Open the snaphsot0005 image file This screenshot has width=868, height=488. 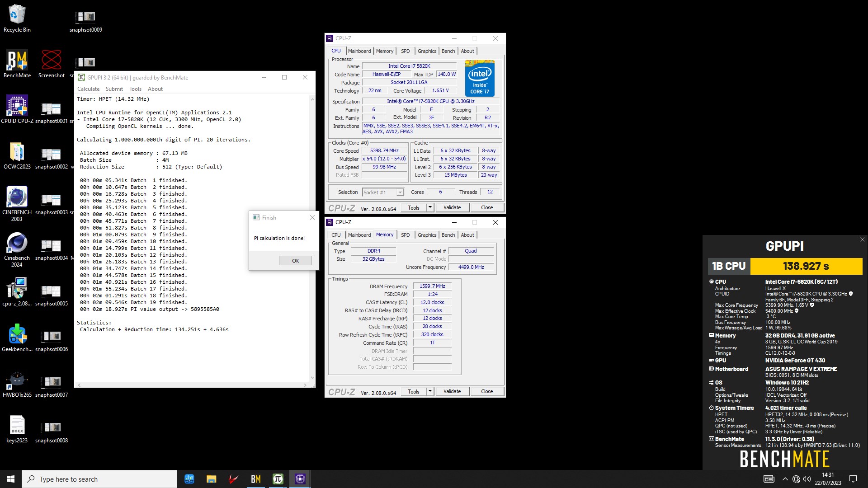[51, 295]
